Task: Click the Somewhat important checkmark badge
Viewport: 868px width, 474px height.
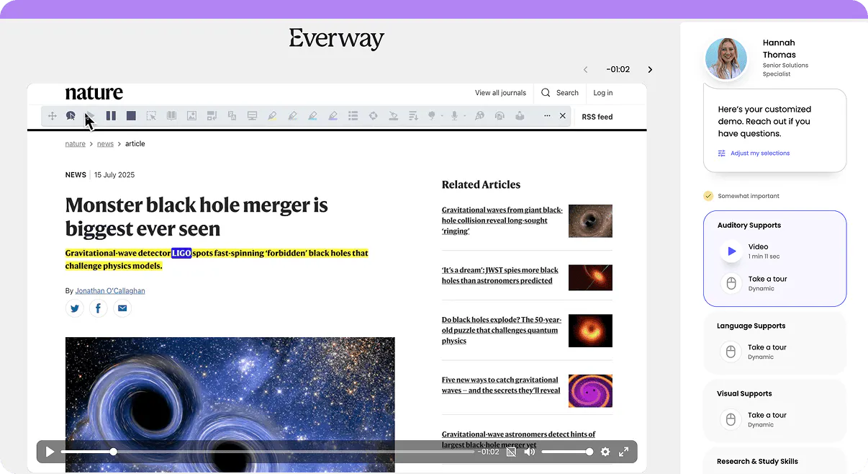Action: tap(708, 196)
